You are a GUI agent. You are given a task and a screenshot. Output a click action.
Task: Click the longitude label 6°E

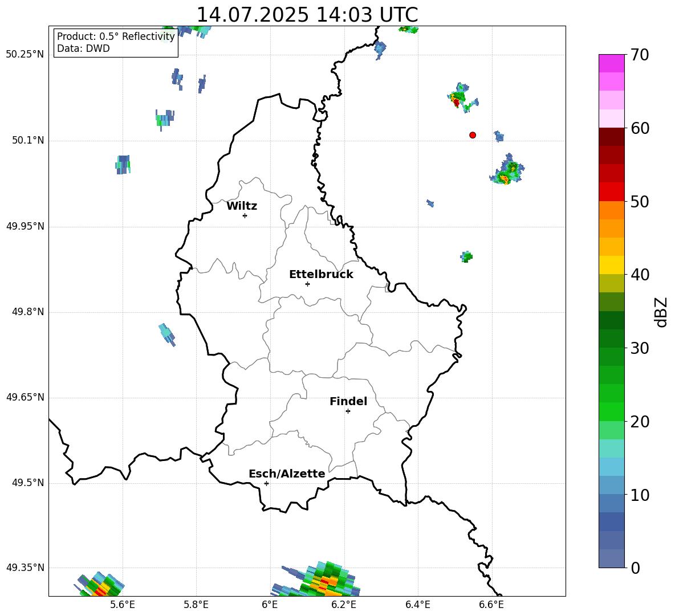tap(270, 605)
